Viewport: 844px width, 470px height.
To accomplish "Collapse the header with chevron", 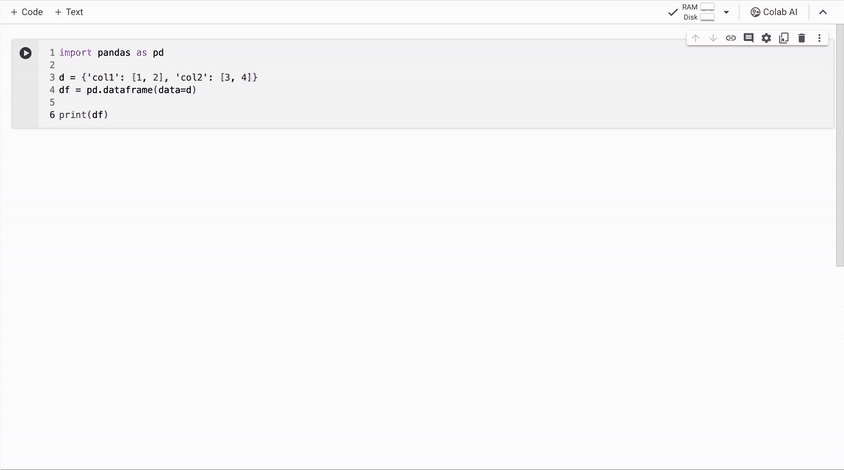I will pyautogui.click(x=823, y=12).
